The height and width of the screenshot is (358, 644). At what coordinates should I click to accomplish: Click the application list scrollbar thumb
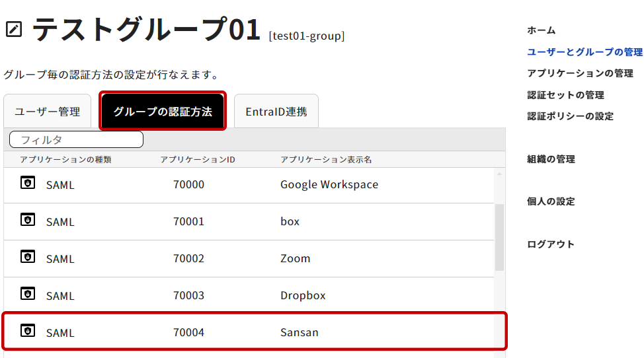(499, 236)
